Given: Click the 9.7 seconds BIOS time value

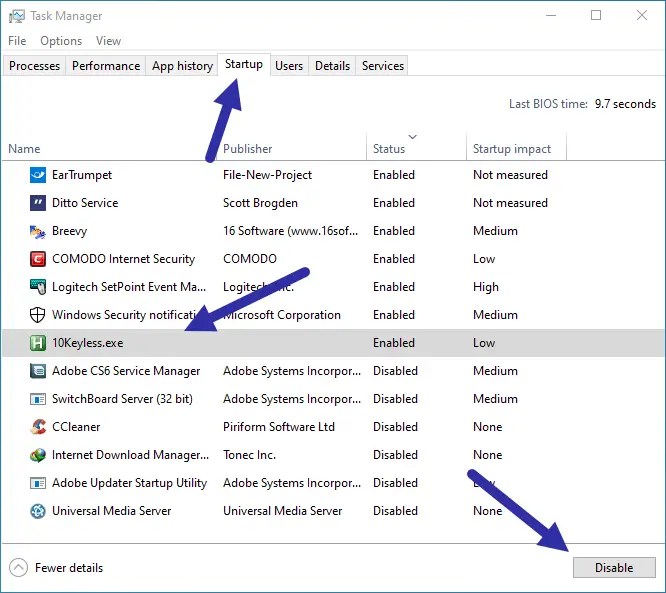Looking at the screenshot, I should (625, 104).
